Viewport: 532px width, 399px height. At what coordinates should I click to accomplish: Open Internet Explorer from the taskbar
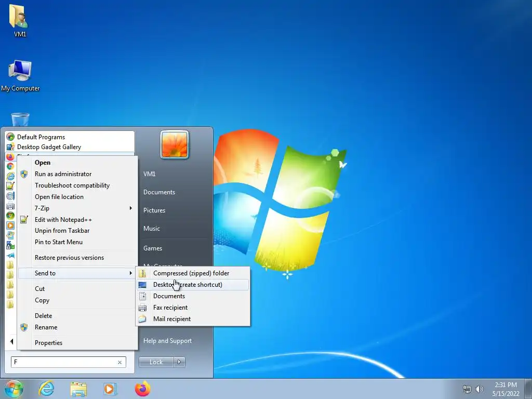pos(46,389)
